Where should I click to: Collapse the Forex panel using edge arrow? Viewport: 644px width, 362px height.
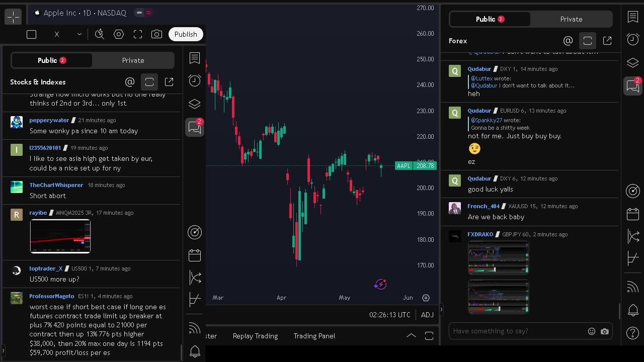click(x=441, y=309)
